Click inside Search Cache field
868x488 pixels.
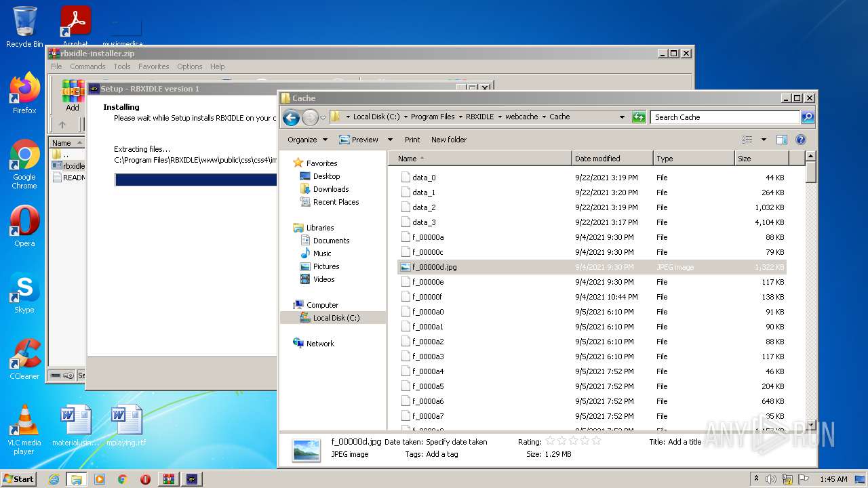724,117
